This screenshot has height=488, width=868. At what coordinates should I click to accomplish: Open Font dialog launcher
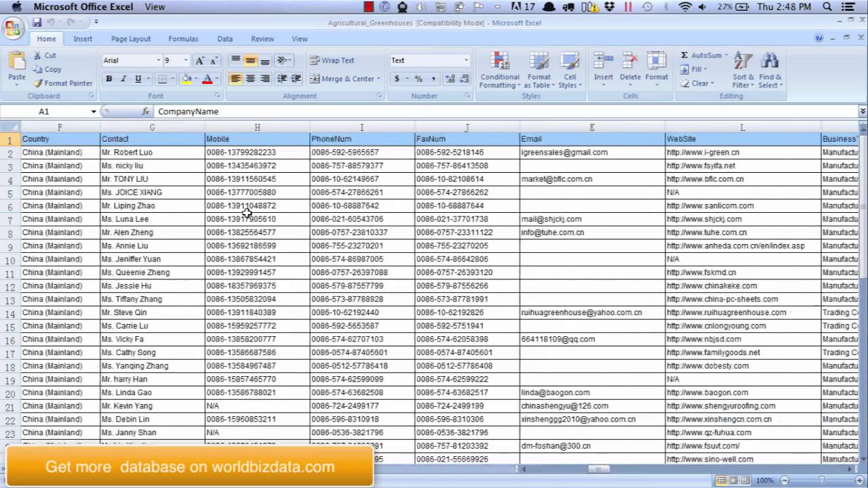click(216, 96)
